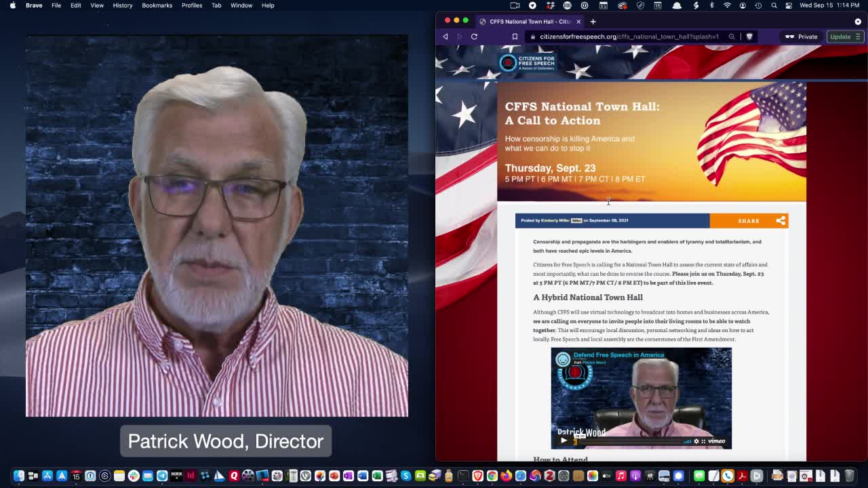Open Slack from the Dock

[x=134, y=476]
